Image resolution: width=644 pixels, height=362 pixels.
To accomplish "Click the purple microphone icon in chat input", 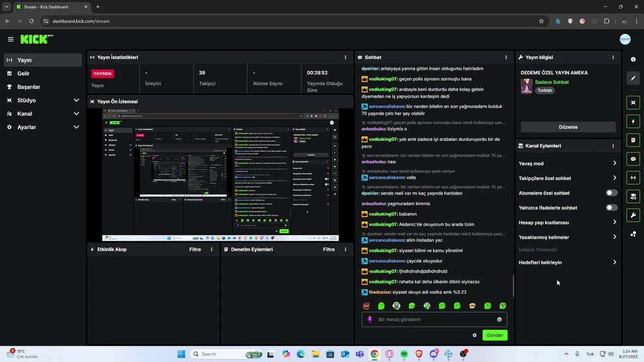I will pyautogui.click(x=370, y=319).
